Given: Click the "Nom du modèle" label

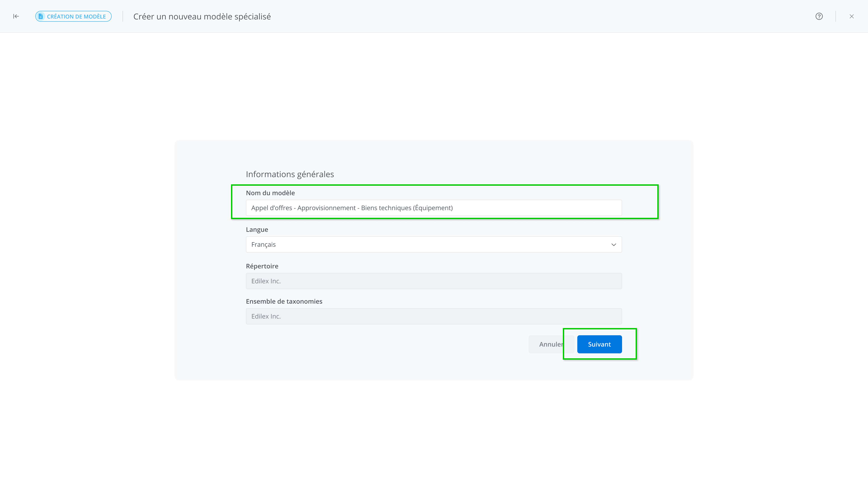Looking at the screenshot, I should click(270, 193).
